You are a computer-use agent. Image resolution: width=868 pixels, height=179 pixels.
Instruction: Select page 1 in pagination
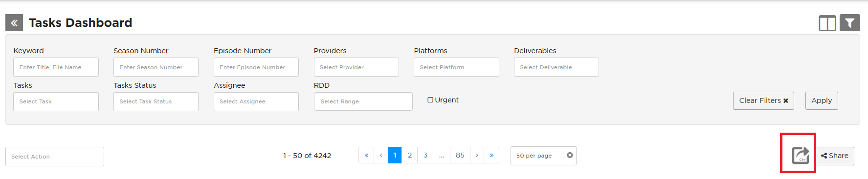395,155
